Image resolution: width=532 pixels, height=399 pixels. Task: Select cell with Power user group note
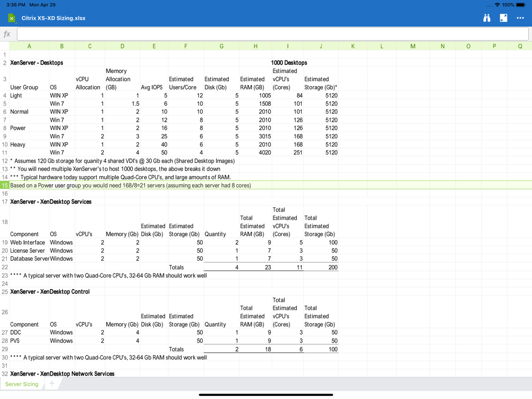[x=130, y=185]
